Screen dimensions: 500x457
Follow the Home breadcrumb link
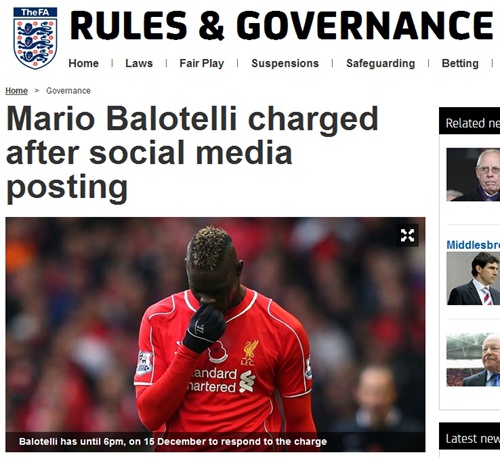coord(16,91)
